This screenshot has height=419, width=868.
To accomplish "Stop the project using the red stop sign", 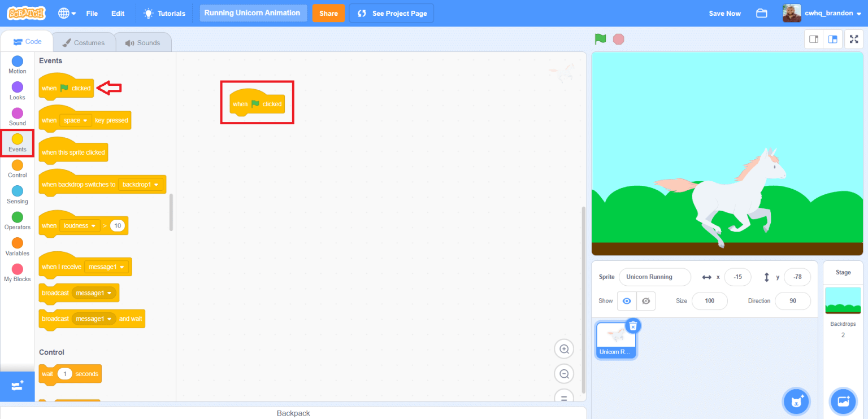I will click(x=618, y=39).
